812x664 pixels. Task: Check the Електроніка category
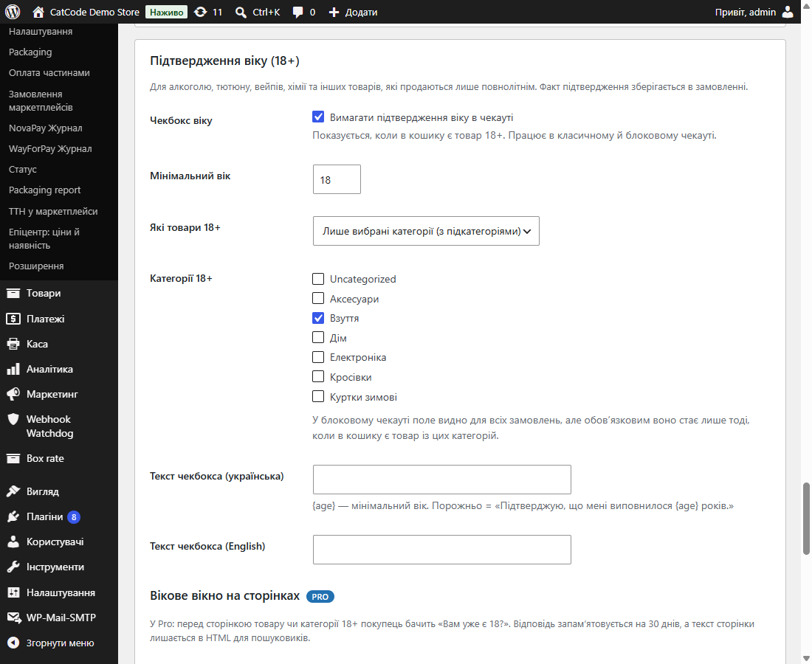[318, 357]
